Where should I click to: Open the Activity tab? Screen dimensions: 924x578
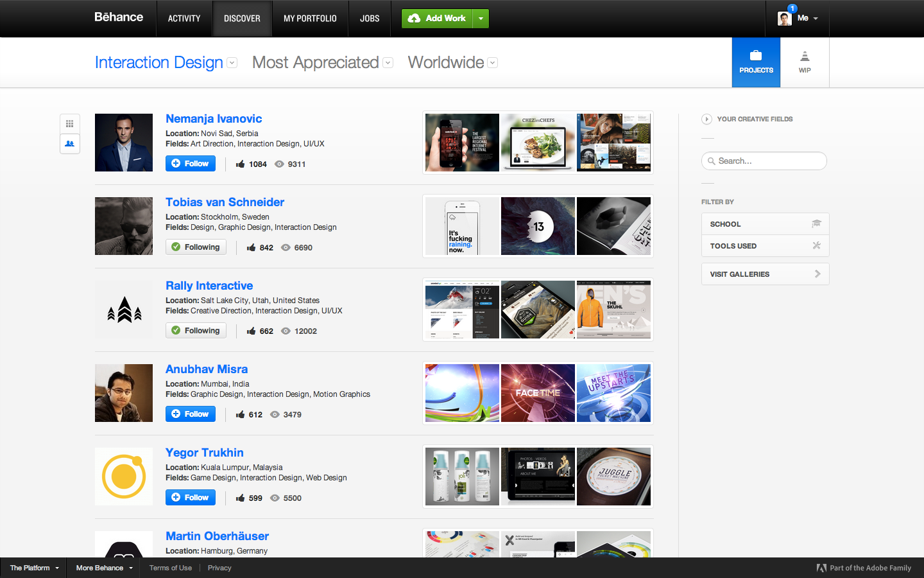coord(184,19)
